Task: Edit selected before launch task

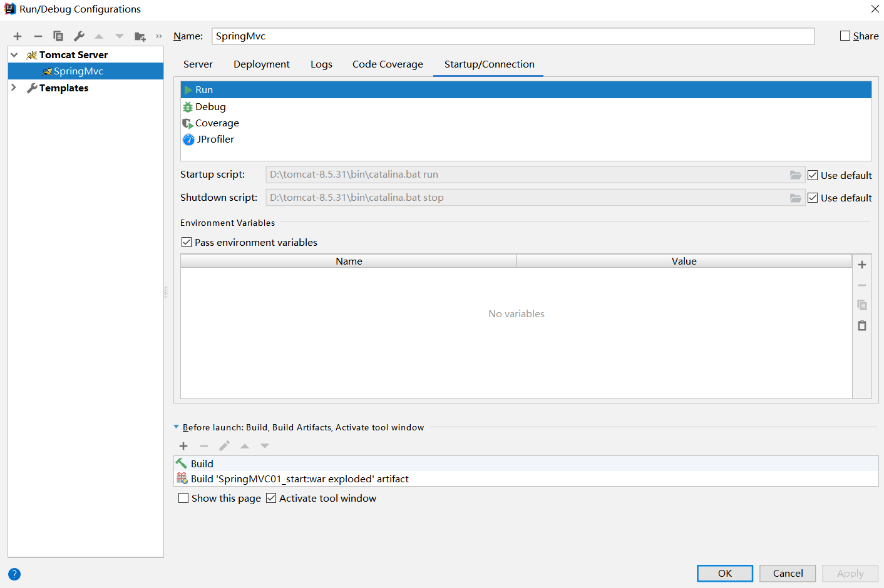Action: coord(224,446)
